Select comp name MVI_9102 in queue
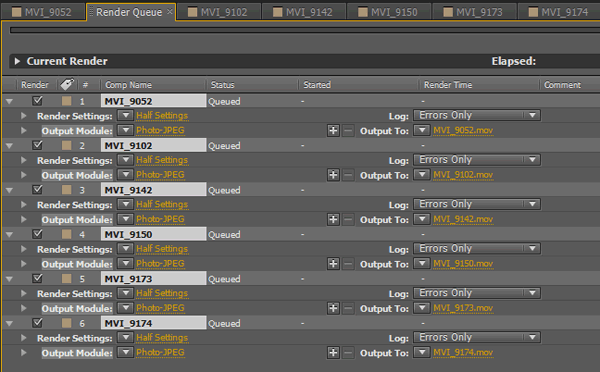Image resolution: width=600 pixels, height=372 pixels. (x=153, y=145)
